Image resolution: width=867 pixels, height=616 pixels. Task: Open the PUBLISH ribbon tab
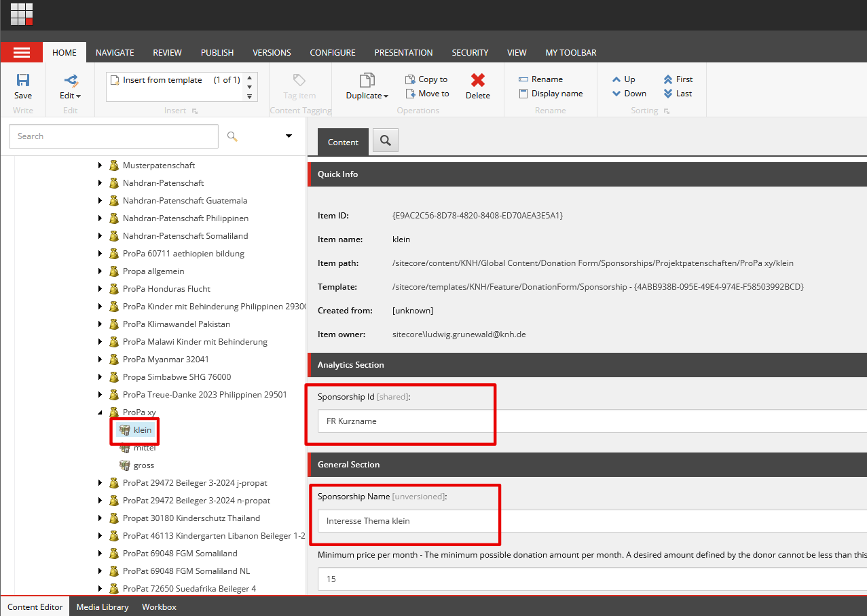point(217,52)
